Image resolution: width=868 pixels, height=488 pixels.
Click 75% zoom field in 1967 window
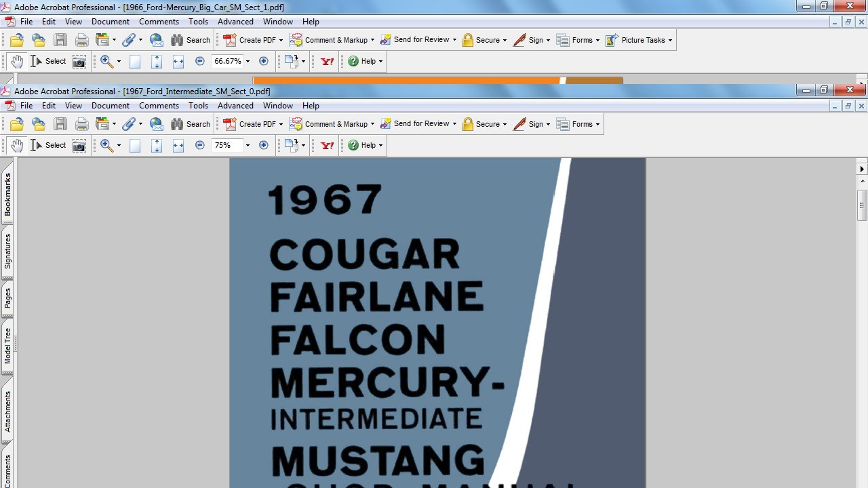tap(226, 145)
